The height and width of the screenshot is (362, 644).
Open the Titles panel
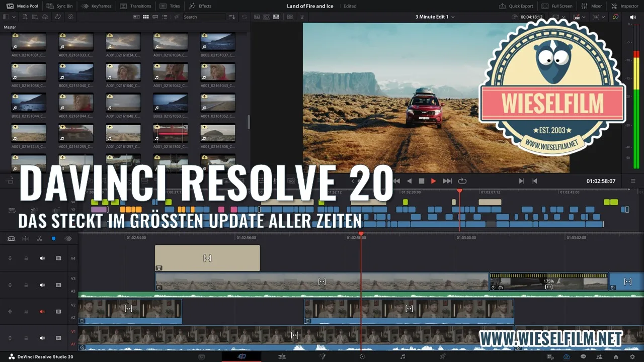[x=170, y=6]
